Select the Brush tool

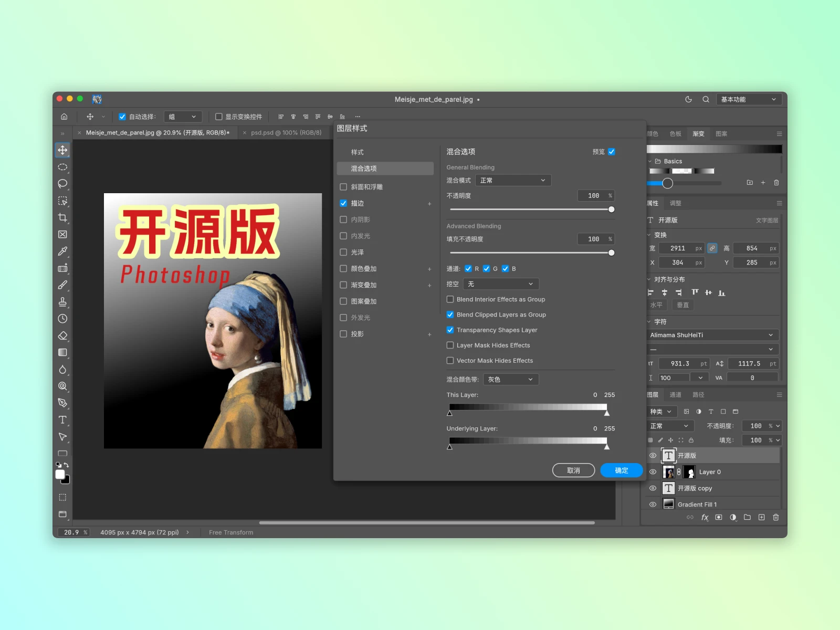click(62, 285)
